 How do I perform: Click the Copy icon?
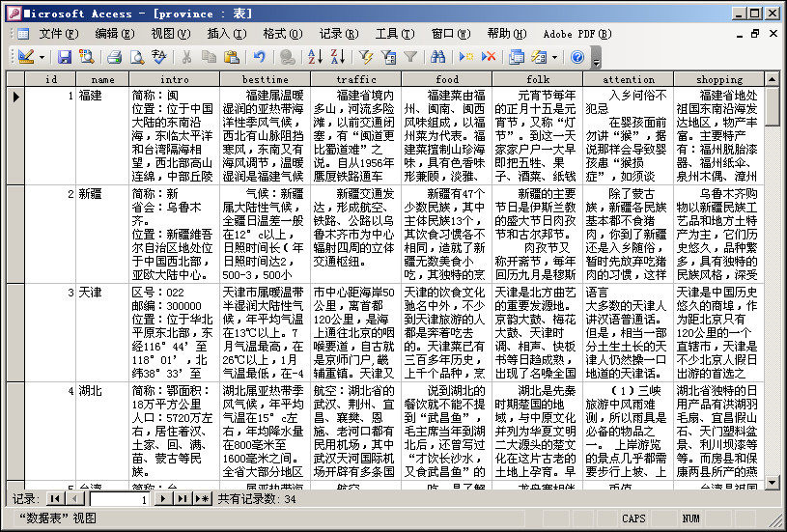click(x=209, y=57)
